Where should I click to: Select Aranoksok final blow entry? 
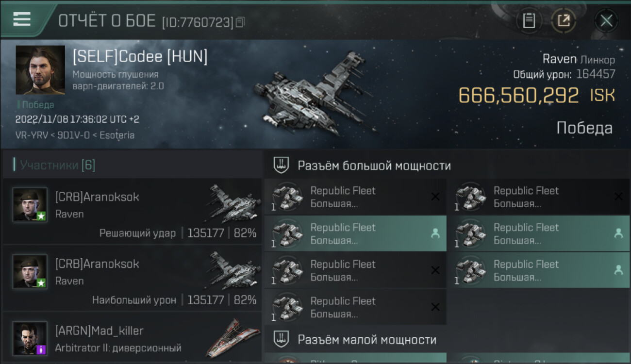(132, 211)
